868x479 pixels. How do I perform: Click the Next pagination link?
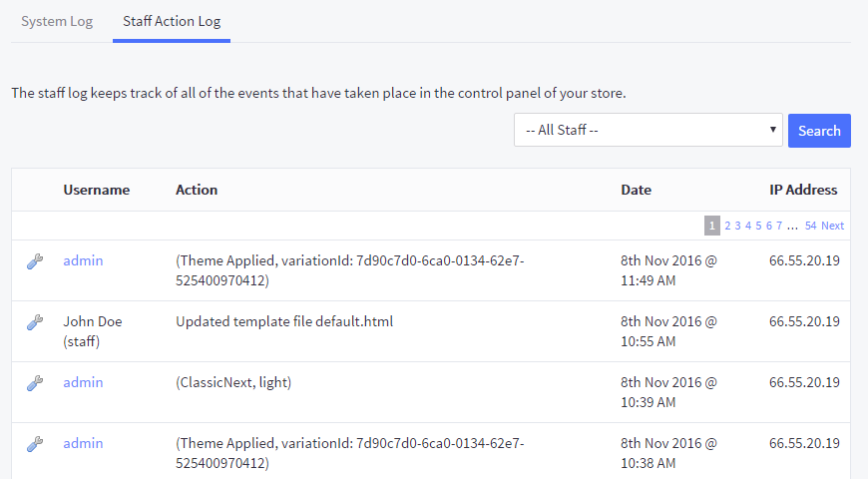click(x=833, y=226)
